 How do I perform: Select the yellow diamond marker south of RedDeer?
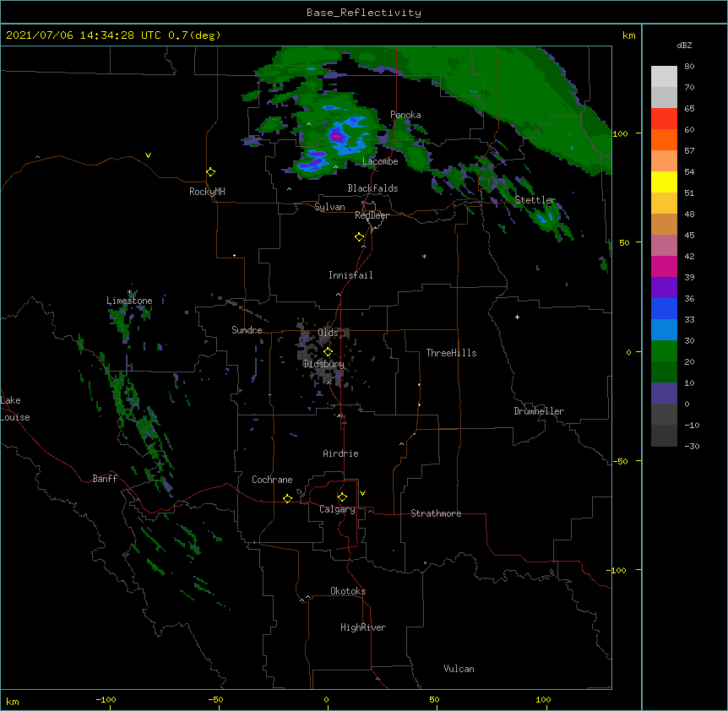coord(360,237)
